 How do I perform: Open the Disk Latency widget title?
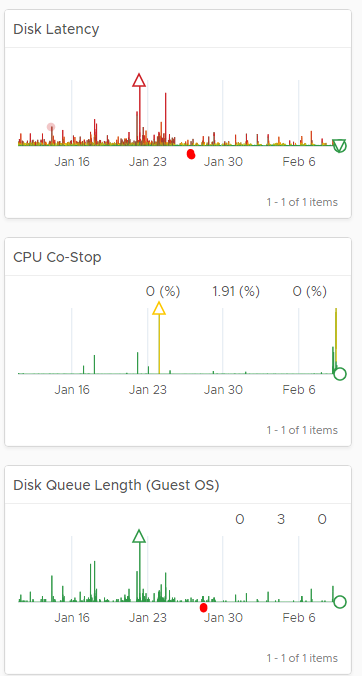[56, 29]
